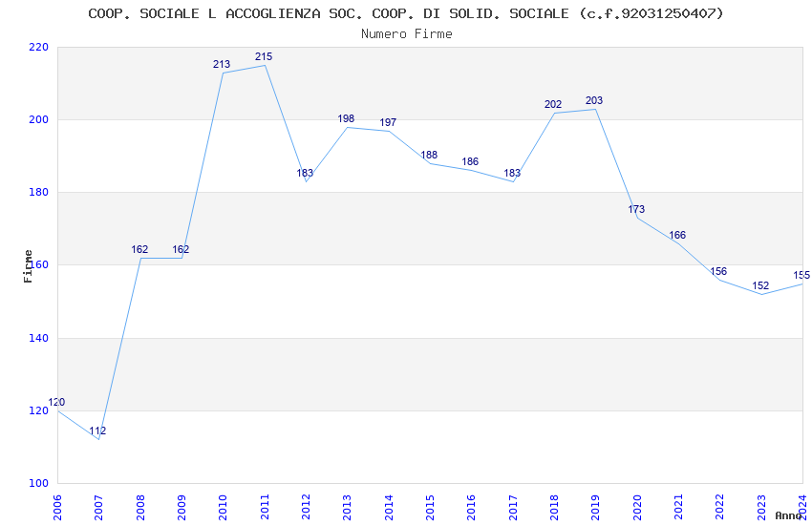
Task: Click the x-axis year label 2006
Action: click(57, 508)
